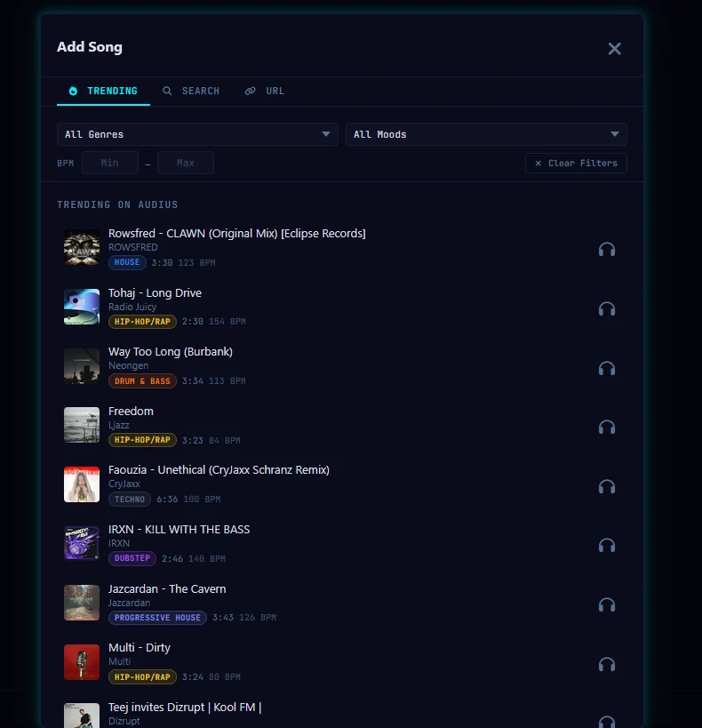Click the Way Too Long album artwork
702x728 pixels.
coord(82,366)
